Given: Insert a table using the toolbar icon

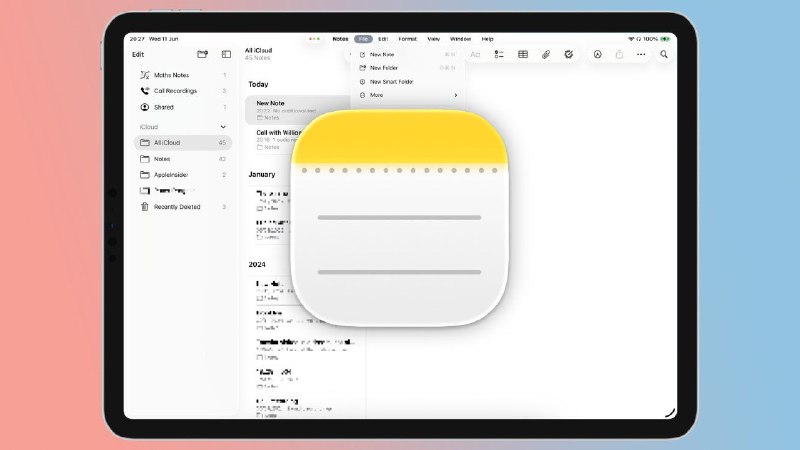Looking at the screenshot, I should coord(523,54).
